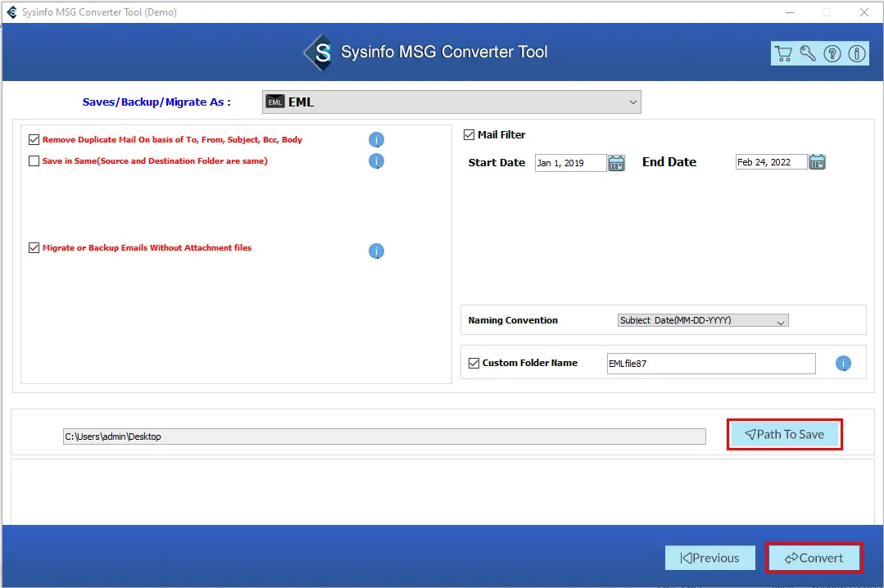Expand the Saves/Backup/Migrate As EML dropdown

(451, 102)
